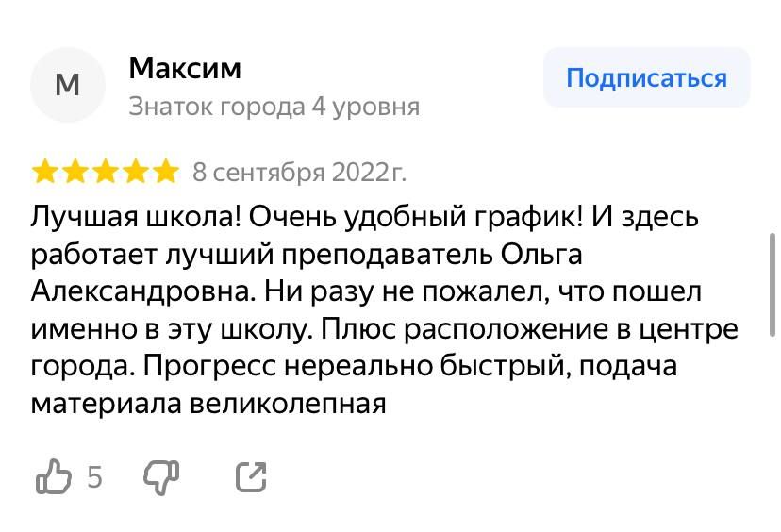Viewport: 781px width, 532px height.
Task: Open the profile name Максим
Action: 185,68
